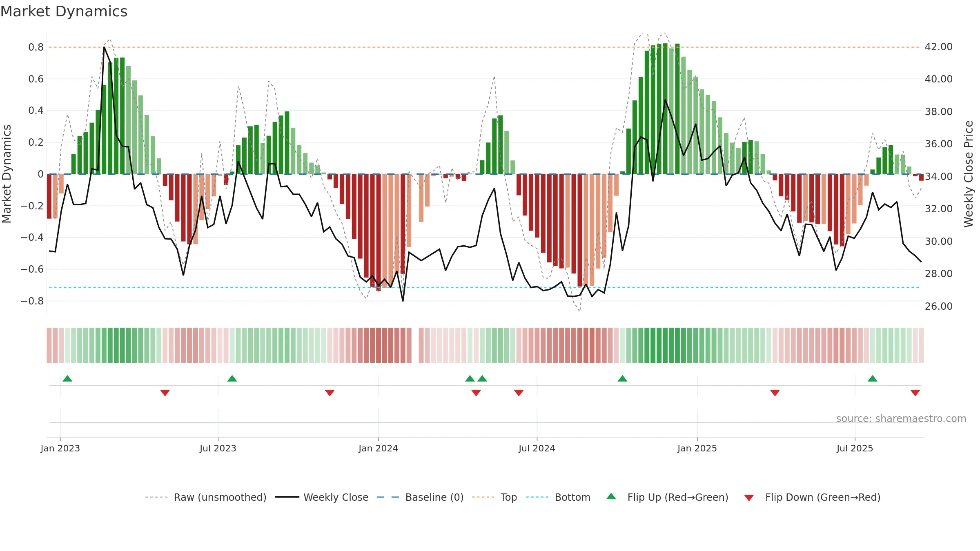Click the black line sample beside Weekly Close
The height and width of the screenshot is (551, 980).
pyautogui.click(x=287, y=497)
